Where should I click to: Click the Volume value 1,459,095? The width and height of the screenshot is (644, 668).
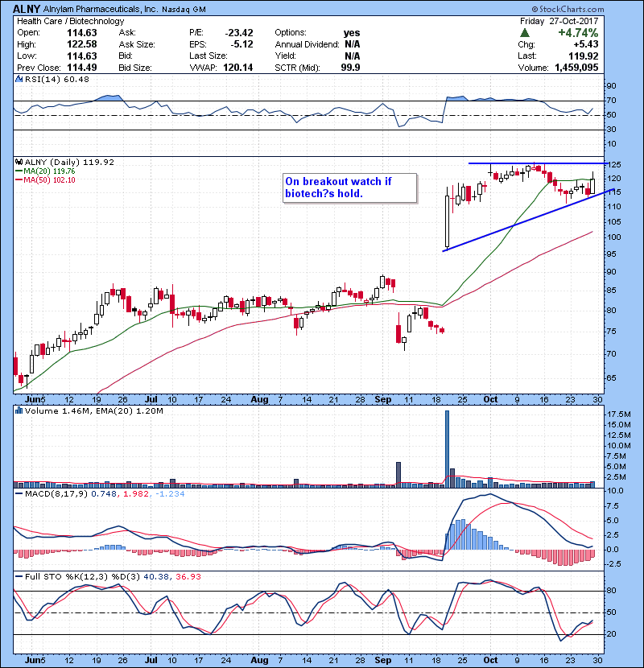tap(576, 68)
